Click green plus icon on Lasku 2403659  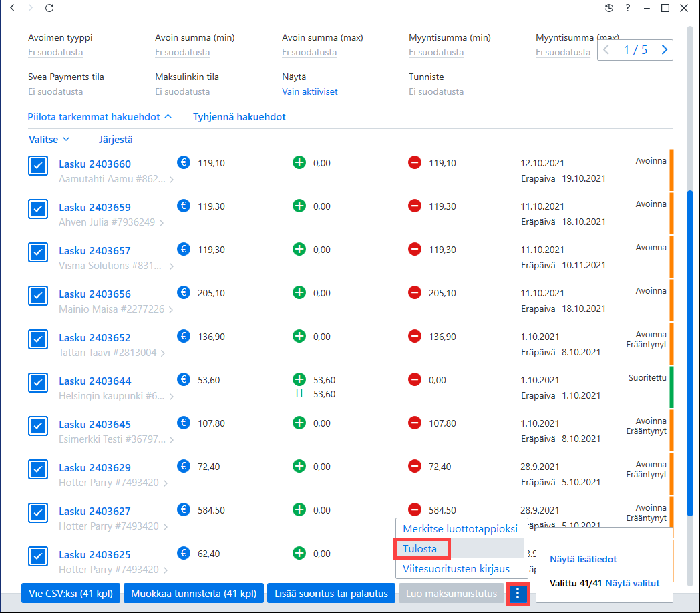299,206
